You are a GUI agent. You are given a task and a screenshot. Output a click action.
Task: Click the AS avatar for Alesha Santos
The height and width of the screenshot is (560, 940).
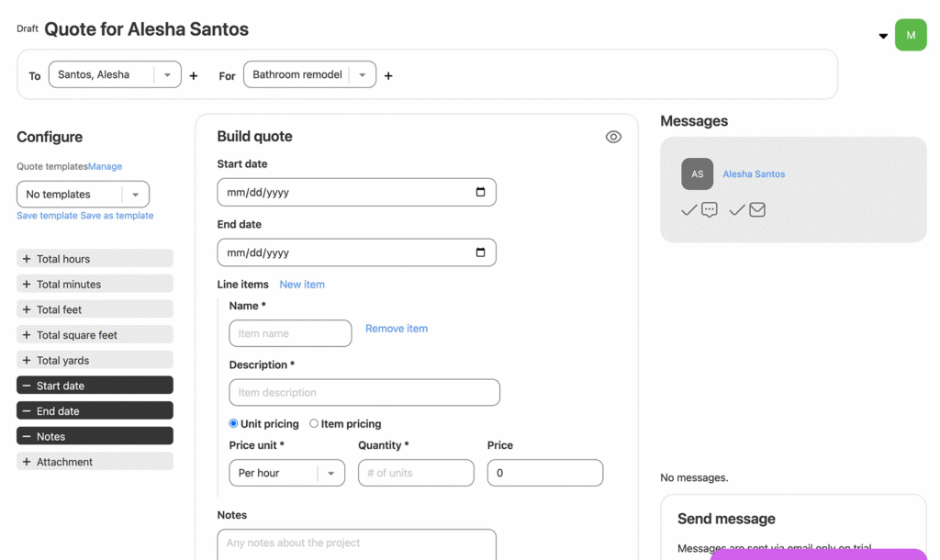click(x=697, y=174)
